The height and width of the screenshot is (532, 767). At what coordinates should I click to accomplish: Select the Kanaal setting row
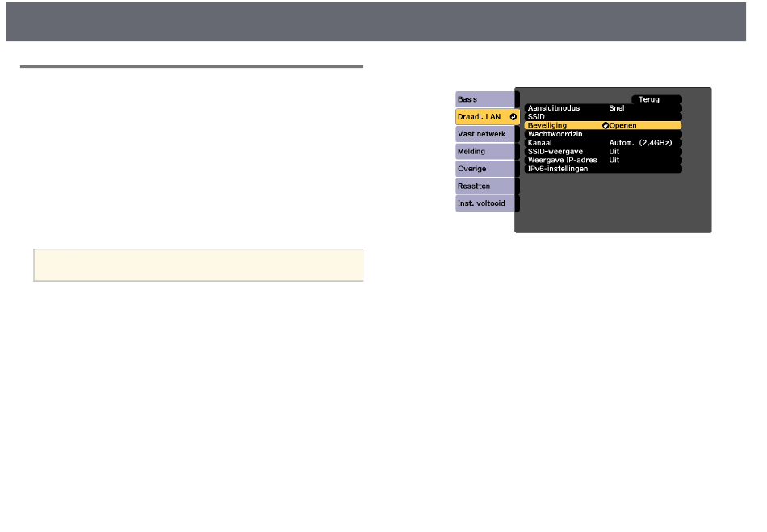tap(603, 143)
